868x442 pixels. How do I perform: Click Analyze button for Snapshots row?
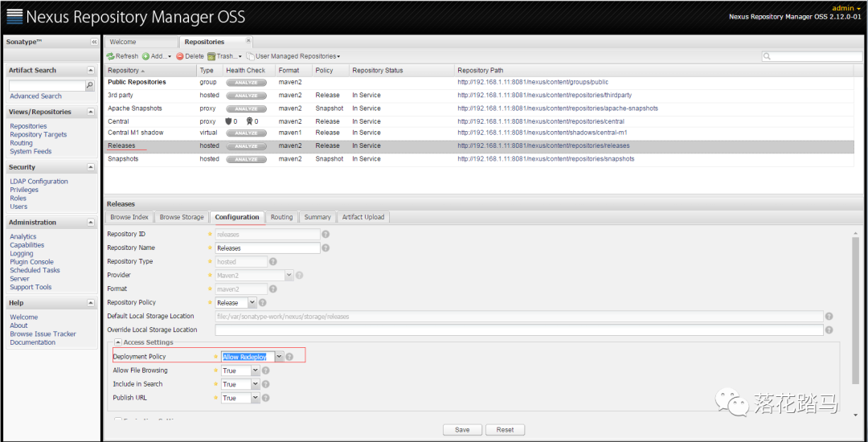[x=247, y=159]
